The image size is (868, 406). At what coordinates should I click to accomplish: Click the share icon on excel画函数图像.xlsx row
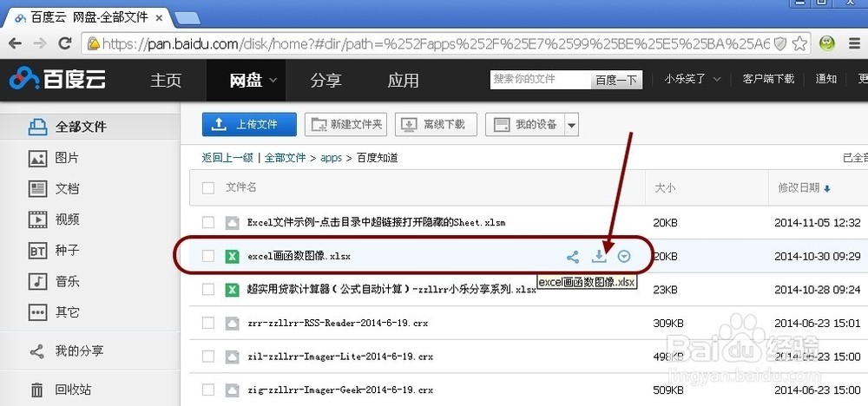coord(573,257)
